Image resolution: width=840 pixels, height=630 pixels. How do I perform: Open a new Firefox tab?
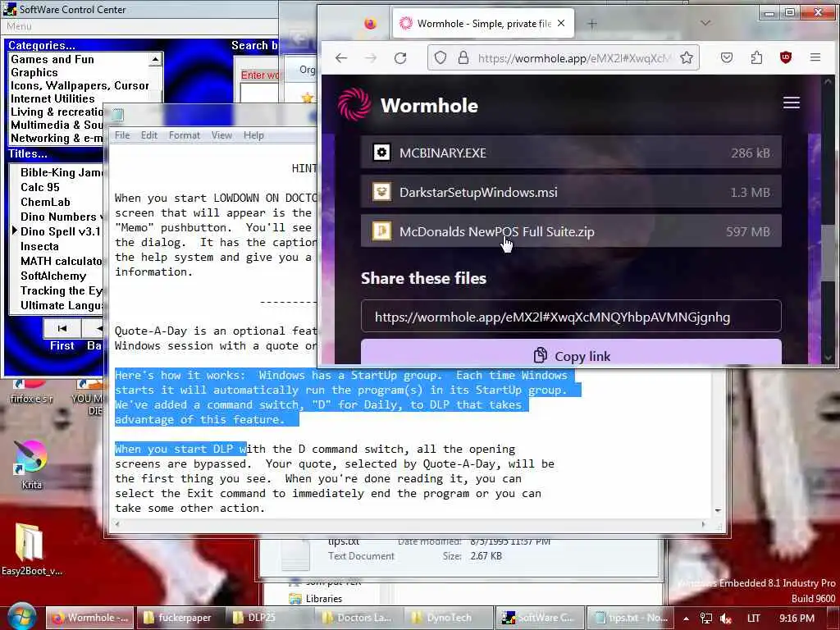click(592, 24)
